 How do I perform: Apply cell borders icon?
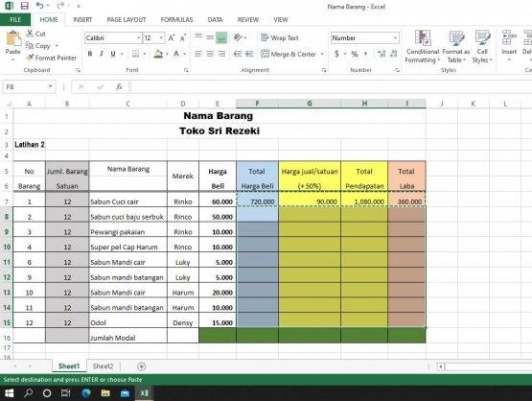[x=135, y=54]
